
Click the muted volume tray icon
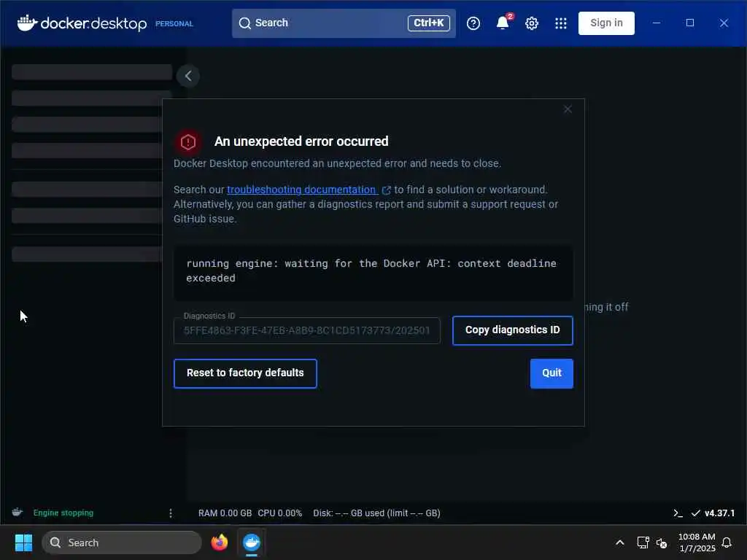(x=661, y=542)
